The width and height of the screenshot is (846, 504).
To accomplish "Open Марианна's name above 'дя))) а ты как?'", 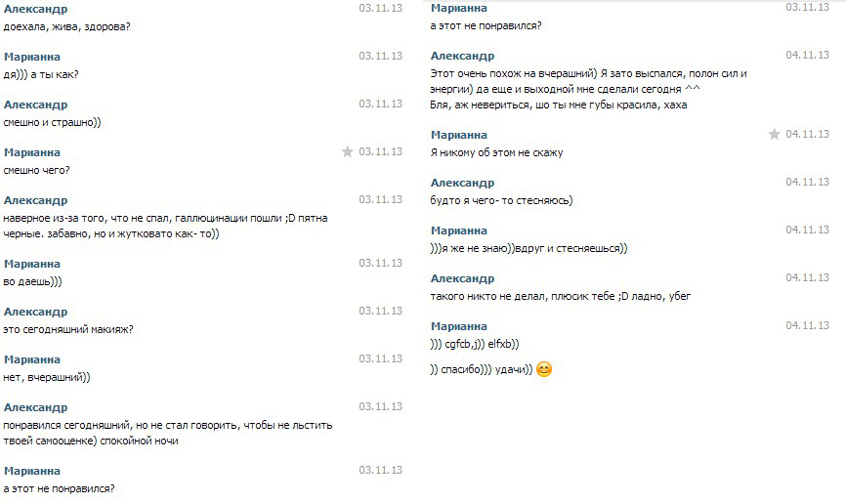I will click(32, 57).
